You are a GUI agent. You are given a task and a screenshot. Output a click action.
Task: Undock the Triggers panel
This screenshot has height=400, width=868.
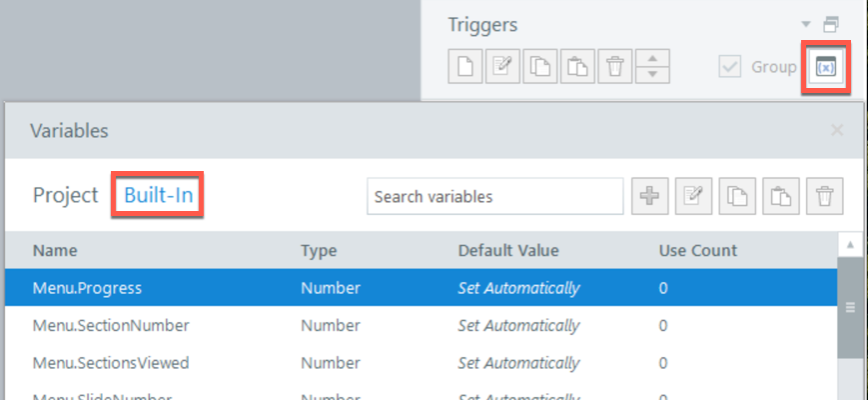coord(830,25)
